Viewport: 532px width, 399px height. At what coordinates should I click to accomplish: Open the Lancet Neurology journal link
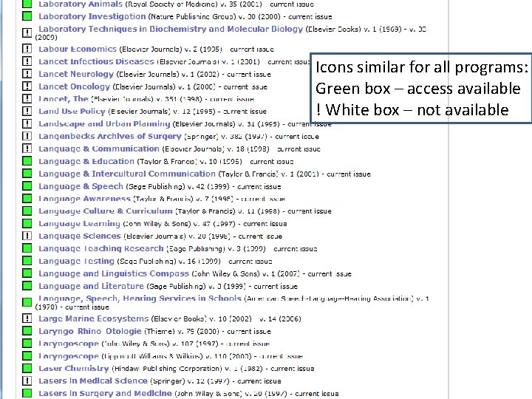point(76,74)
